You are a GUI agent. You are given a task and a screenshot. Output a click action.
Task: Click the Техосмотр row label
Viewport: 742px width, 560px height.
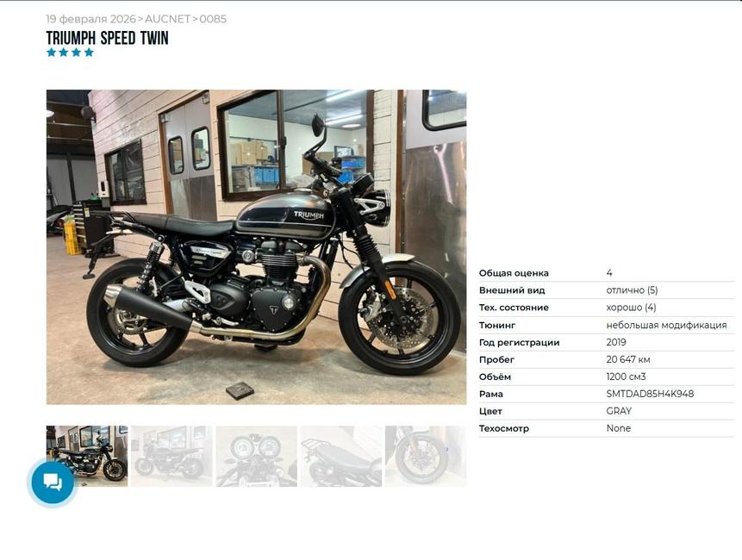(x=504, y=428)
